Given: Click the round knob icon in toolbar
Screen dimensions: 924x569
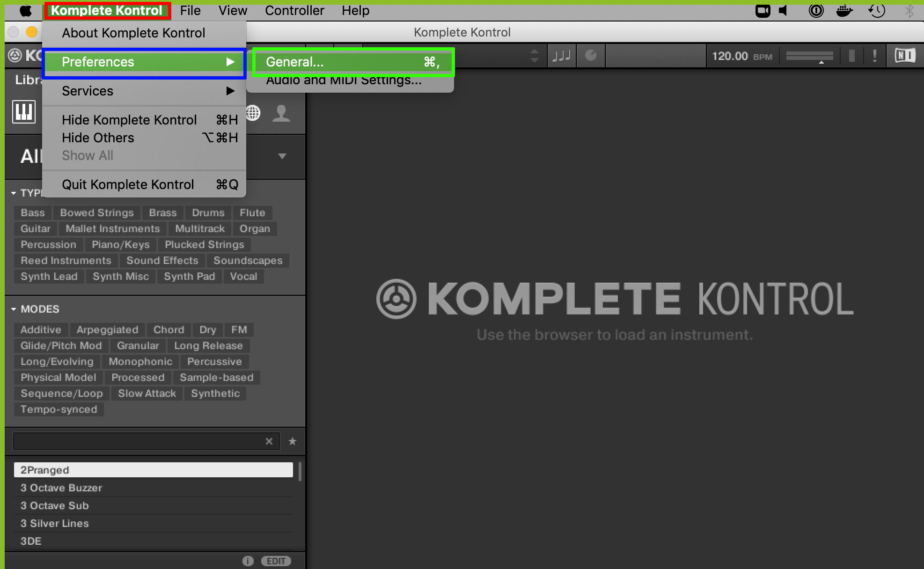Looking at the screenshot, I should click(591, 56).
